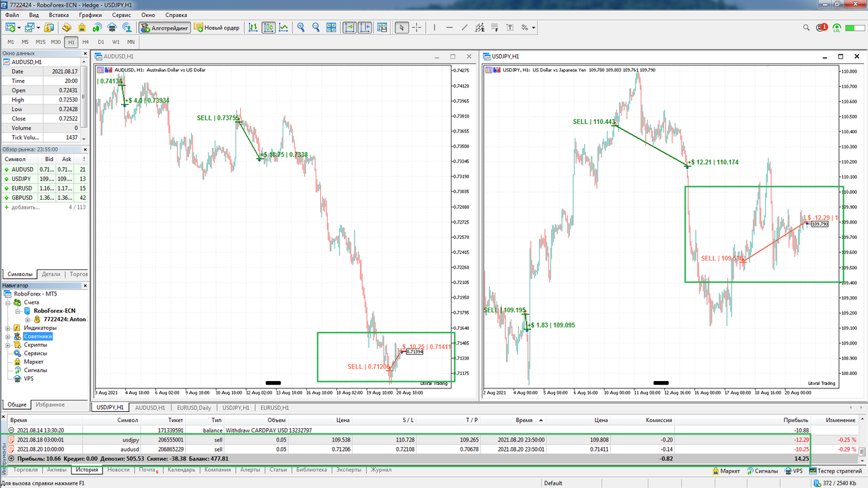Open the Графики menu
This screenshot has height=488, width=868.
point(90,14)
